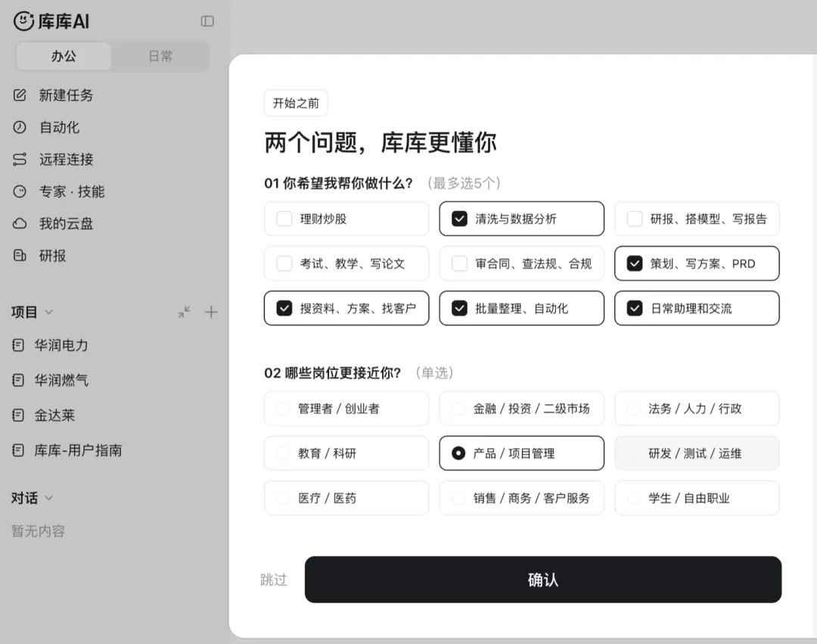817x644 pixels.
Task: Open 专家·技能 in the sidebar
Action: [x=72, y=191]
